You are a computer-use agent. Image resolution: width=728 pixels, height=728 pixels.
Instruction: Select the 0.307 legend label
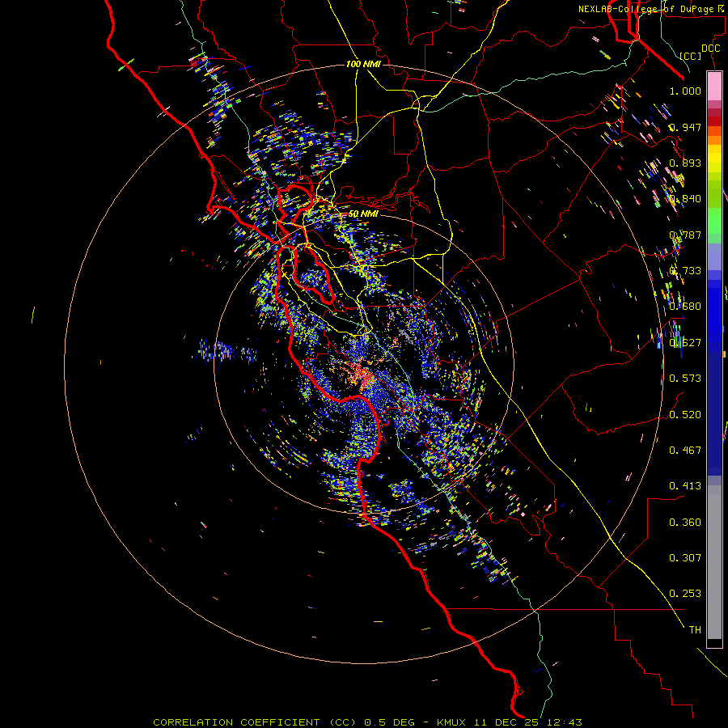tap(685, 557)
